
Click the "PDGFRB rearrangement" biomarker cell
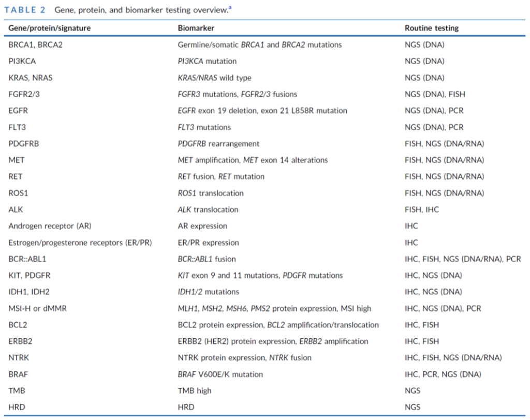[218, 144]
